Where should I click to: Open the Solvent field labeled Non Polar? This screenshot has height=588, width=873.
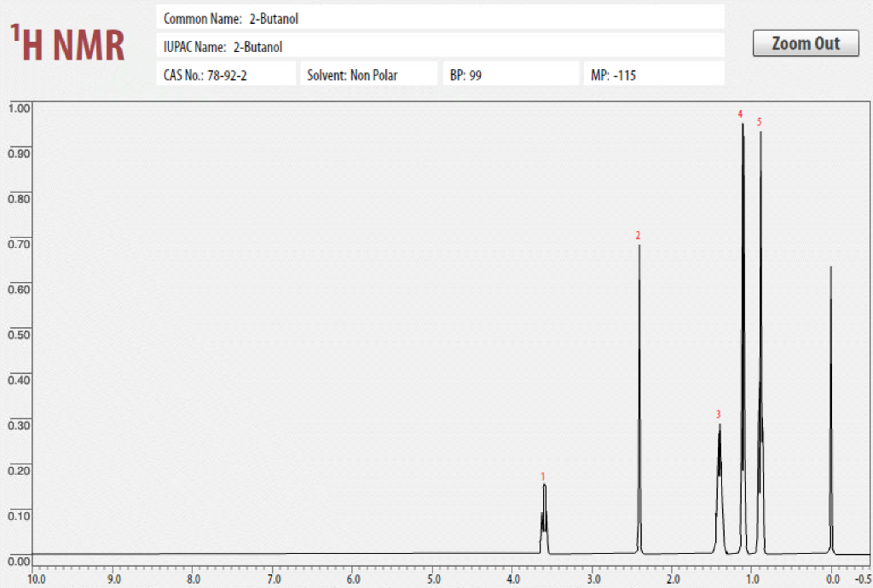(368, 73)
